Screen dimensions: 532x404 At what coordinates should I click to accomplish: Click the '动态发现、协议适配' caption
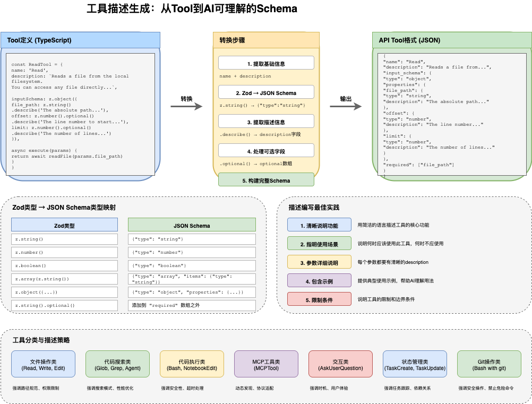tap(254, 388)
